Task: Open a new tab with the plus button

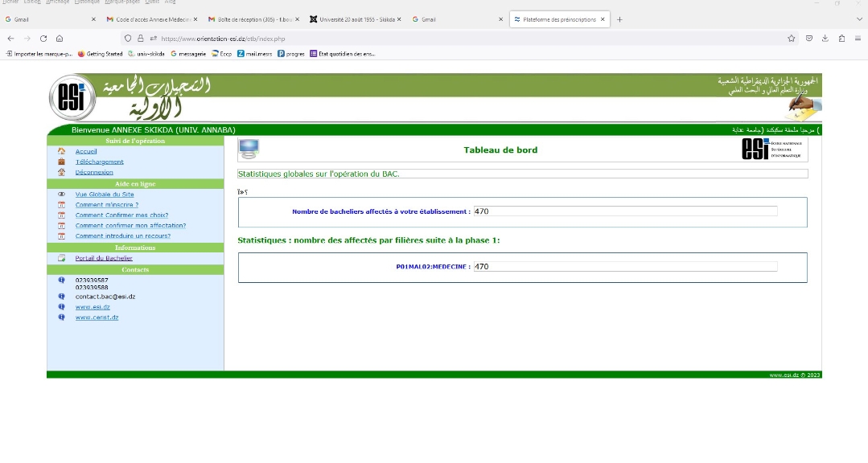Action: click(619, 19)
